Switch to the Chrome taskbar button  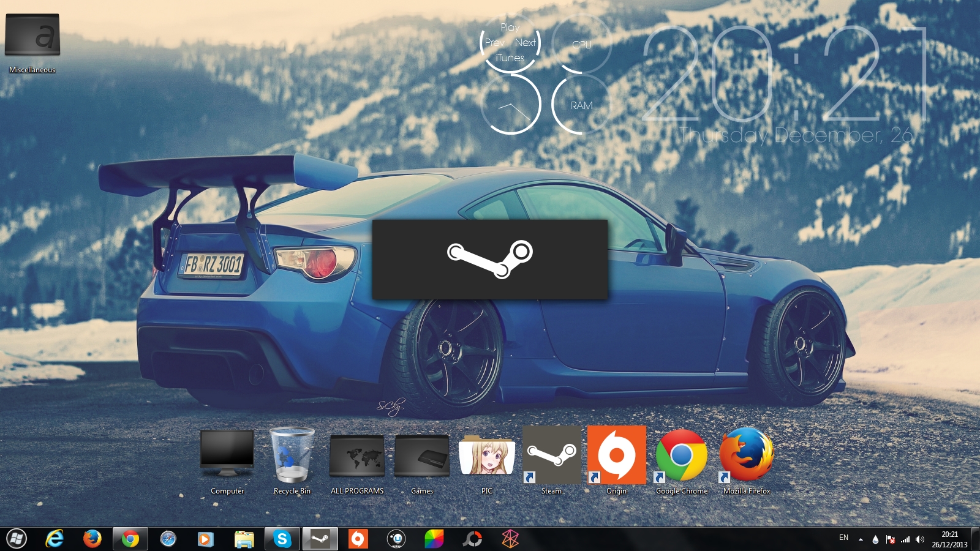[130, 539]
